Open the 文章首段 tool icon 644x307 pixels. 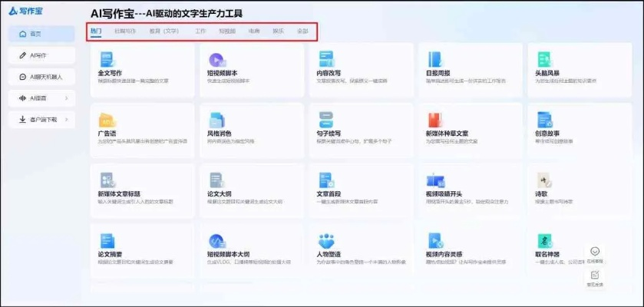click(x=327, y=180)
